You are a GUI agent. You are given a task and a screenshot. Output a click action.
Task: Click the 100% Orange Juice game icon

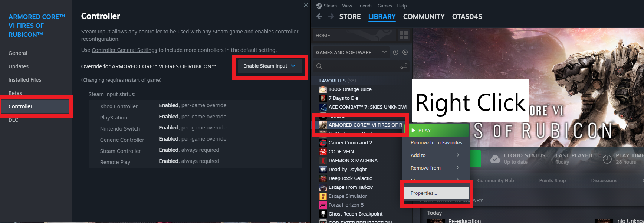click(323, 89)
